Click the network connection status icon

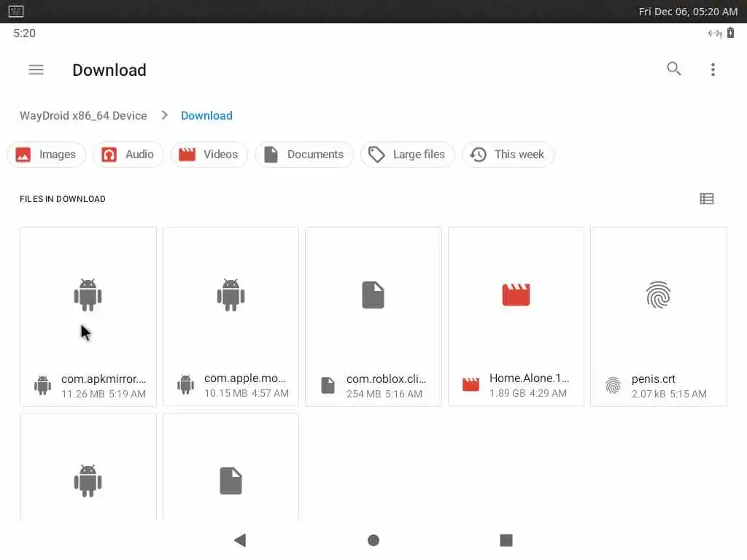(714, 33)
